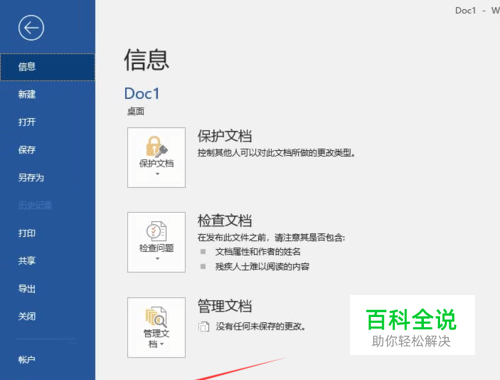Click text 文档属性和作者的姓名
The height and width of the screenshot is (380, 500).
[258, 252]
